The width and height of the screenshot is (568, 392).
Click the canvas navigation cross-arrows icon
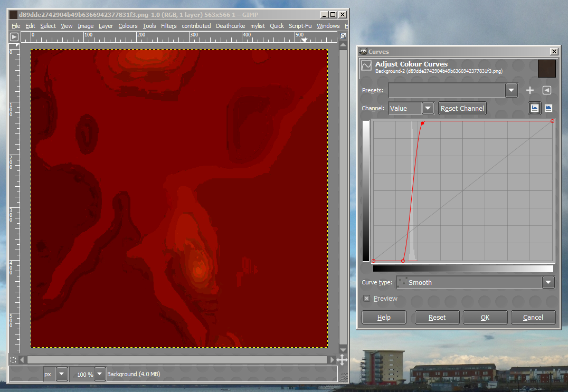point(342,360)
